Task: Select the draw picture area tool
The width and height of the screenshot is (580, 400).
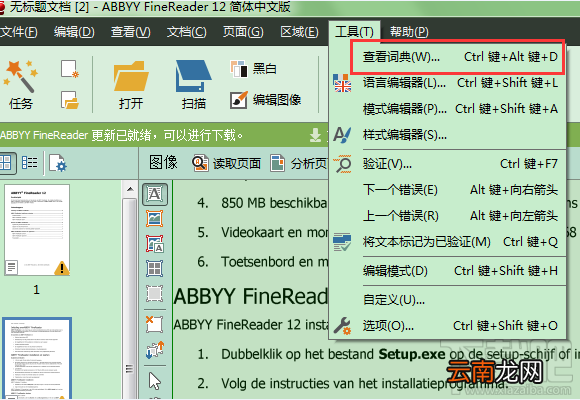Action: pyautogui.click(x=155, y=219)
